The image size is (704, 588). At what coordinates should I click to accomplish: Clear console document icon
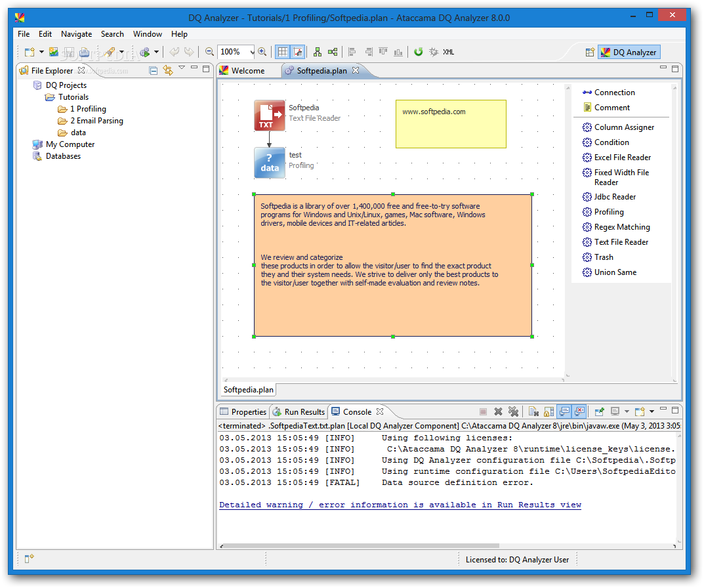pyautogui.click(x=533, y=411)
